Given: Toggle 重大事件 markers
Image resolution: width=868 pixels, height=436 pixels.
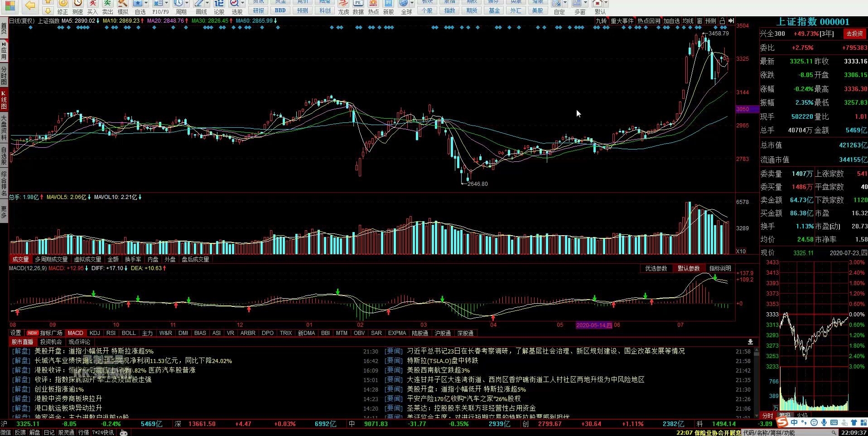Looking at the screenshot, I should [x=622, y=21].
